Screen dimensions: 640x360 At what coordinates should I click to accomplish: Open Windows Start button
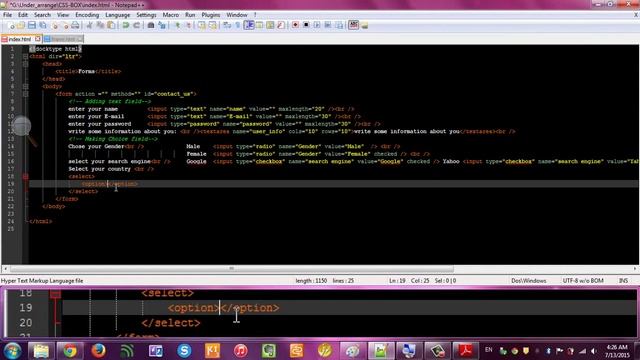(x=12, y=351)
